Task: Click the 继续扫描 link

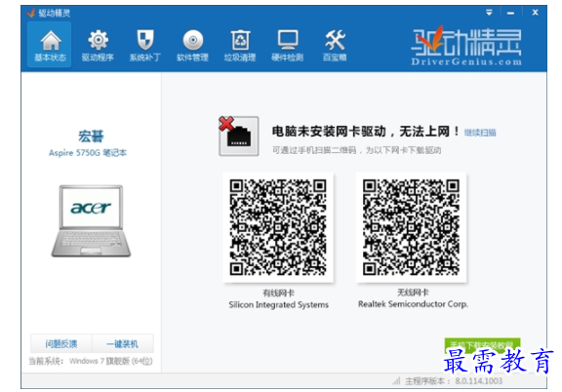Action: pos(480,133)
